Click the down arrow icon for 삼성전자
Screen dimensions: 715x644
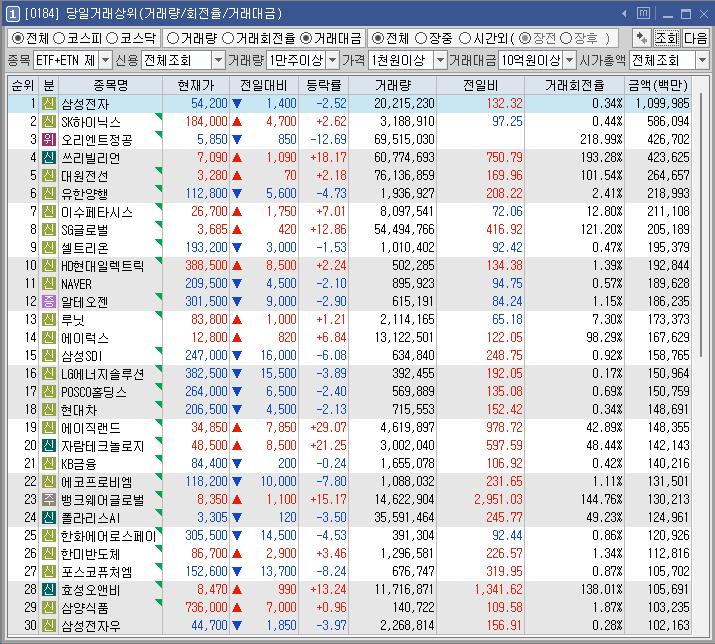pos(237,104)
